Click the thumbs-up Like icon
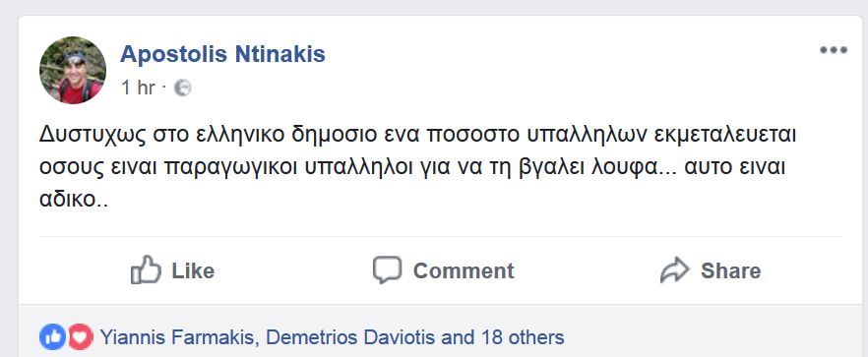Image resolution: width=868 pixels, height=357 pixels. [146, 269]
